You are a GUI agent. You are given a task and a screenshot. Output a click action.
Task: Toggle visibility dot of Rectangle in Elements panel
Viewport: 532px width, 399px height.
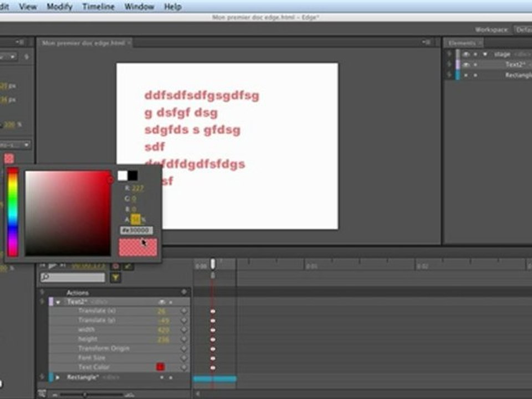point(466,75)
